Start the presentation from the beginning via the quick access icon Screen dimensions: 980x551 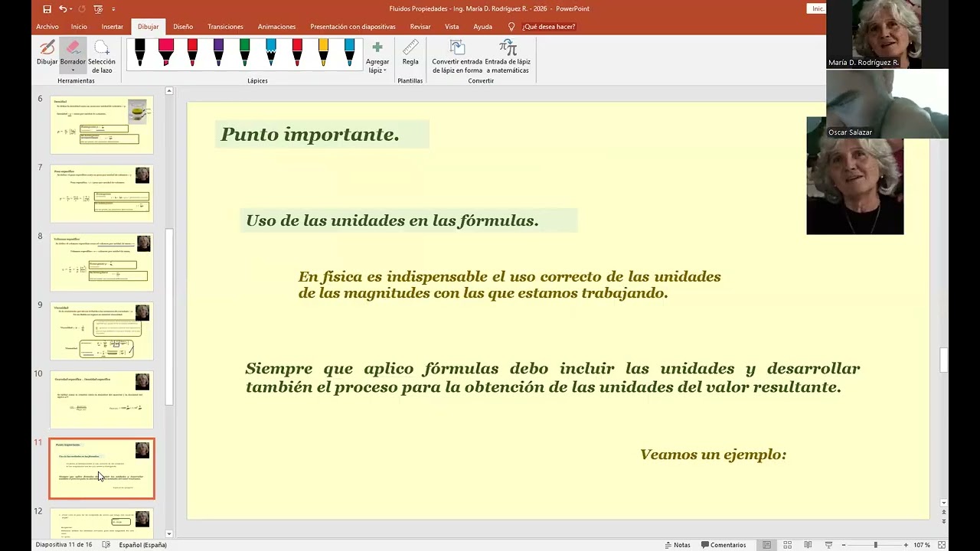(x=98, y=9)
